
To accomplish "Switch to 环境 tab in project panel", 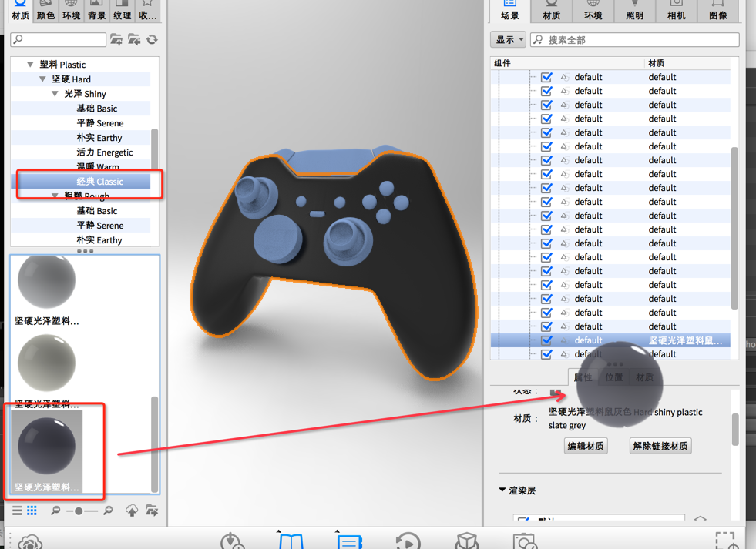I will [x=593, y=11].
